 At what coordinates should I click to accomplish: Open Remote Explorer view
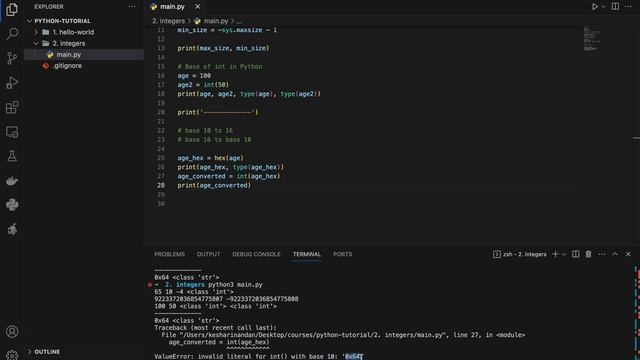12,132
